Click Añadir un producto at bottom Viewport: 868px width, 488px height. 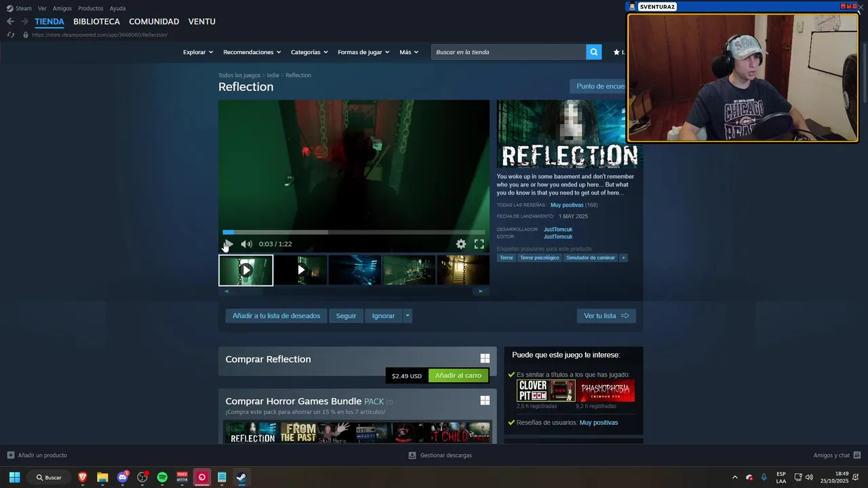pos(37,455)
